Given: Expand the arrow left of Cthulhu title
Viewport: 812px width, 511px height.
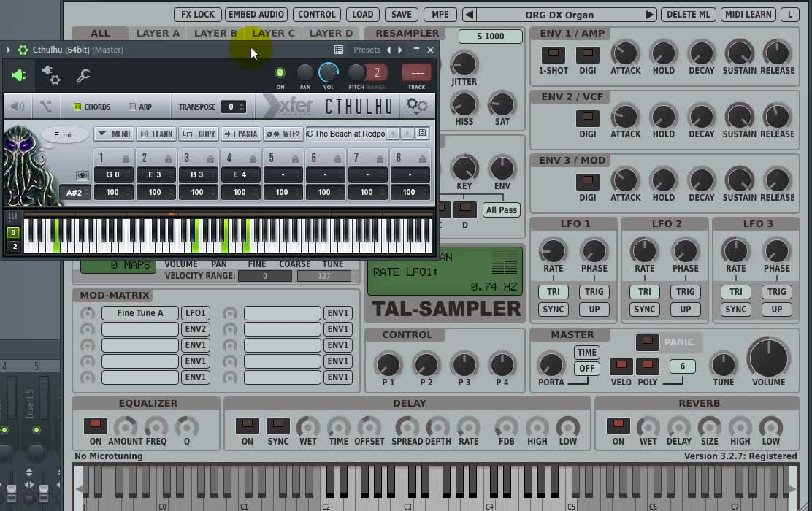Looking at the screenshot, I should (8, 50).
